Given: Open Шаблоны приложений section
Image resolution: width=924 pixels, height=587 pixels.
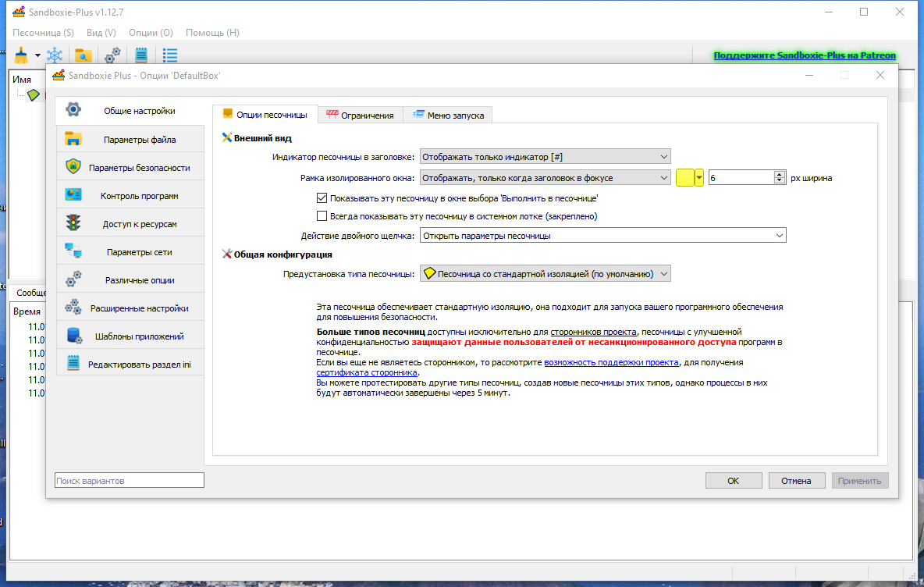Looking at the screenshot, I should tap(130, 336).
